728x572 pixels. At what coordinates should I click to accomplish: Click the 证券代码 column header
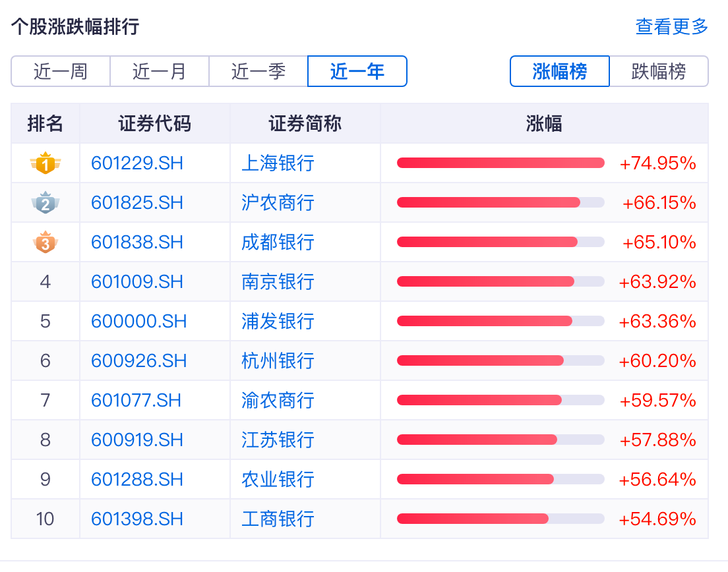pyautogui.click(x=154, y=123)
